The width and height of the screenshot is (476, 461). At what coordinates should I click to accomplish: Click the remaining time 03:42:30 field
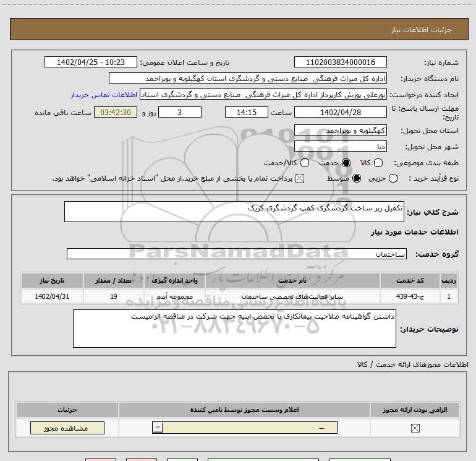tap(116, 112)
